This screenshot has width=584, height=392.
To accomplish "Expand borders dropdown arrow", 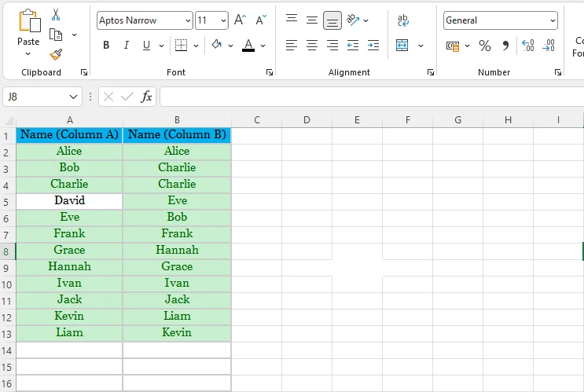I will coord(196,46).
